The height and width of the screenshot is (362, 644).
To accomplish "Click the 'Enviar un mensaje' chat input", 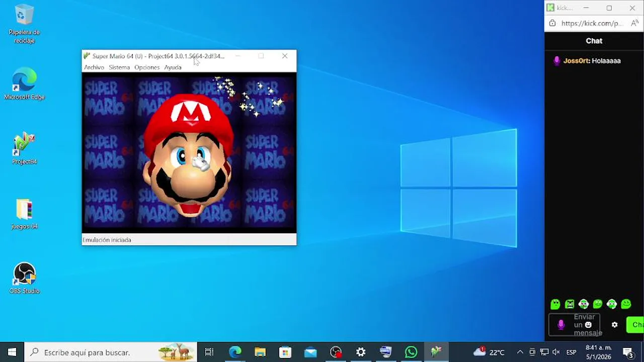I will tap(575, 325).
